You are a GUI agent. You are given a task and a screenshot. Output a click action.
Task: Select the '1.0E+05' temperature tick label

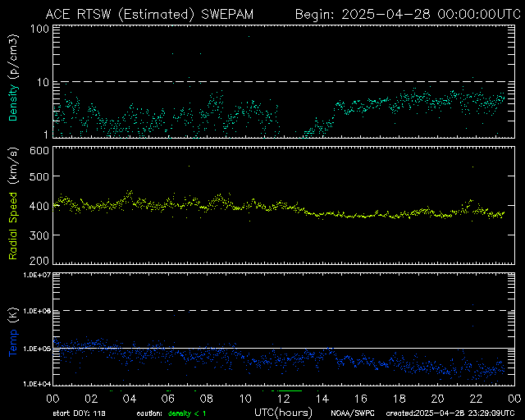37,349
